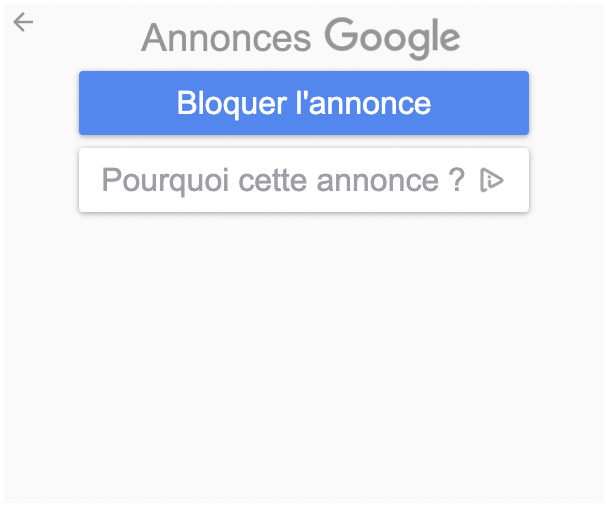606x508 pixels.
Task: Open ad info via the play-shaped icon
Action: [492, 180]
